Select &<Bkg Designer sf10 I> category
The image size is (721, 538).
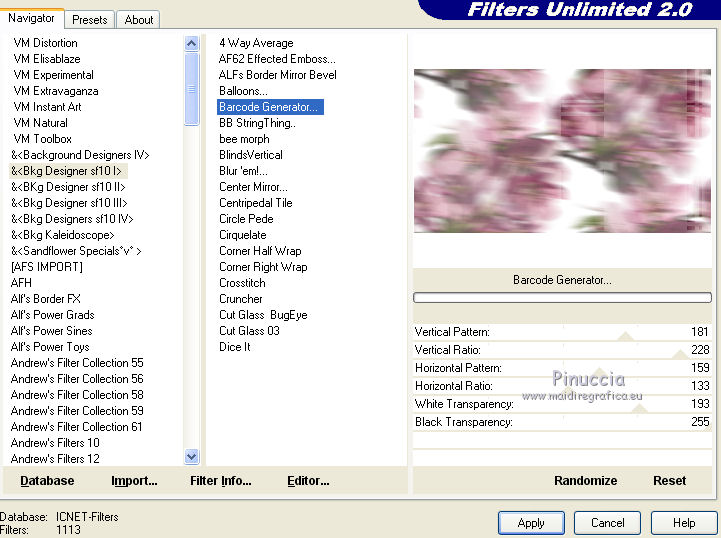click(x=67, y=171)
